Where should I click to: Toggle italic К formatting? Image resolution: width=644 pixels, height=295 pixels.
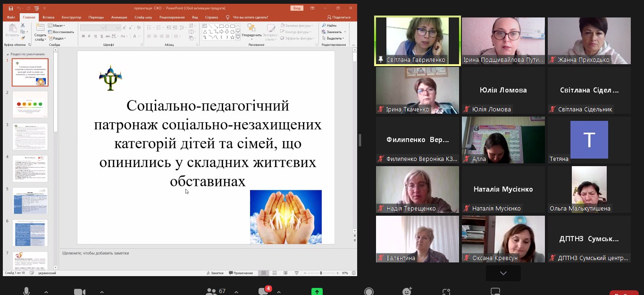tap(89, 36)
